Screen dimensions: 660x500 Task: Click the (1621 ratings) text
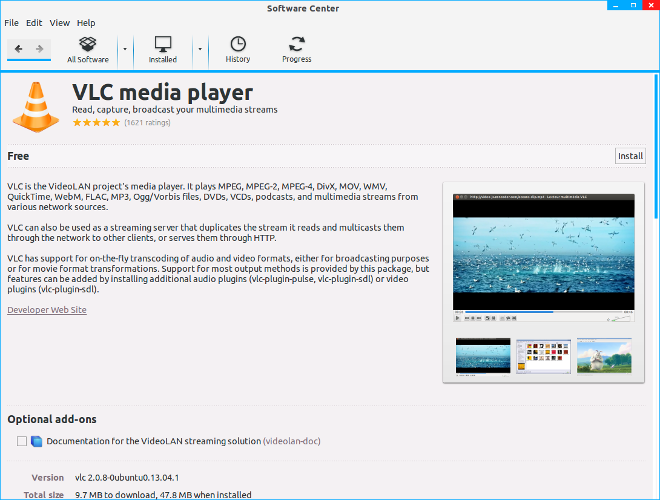(147, 122)
